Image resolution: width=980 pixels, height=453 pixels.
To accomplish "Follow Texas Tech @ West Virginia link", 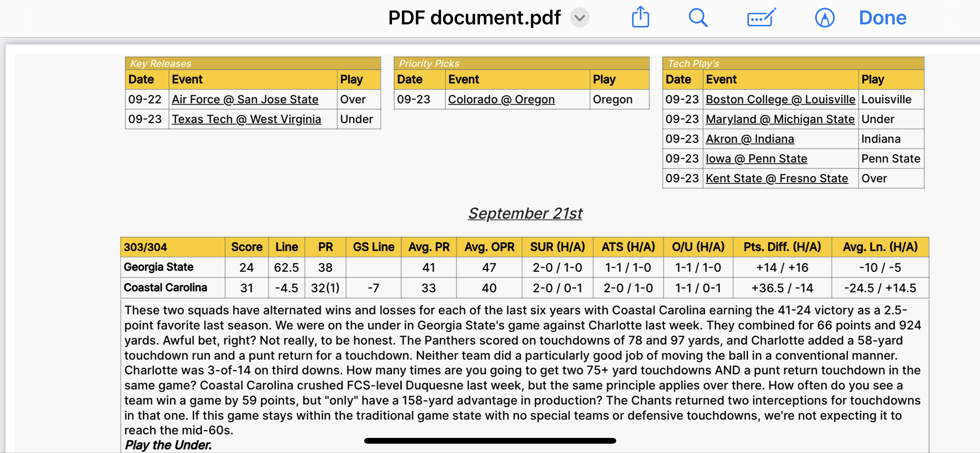I will (x=246, y=119).
